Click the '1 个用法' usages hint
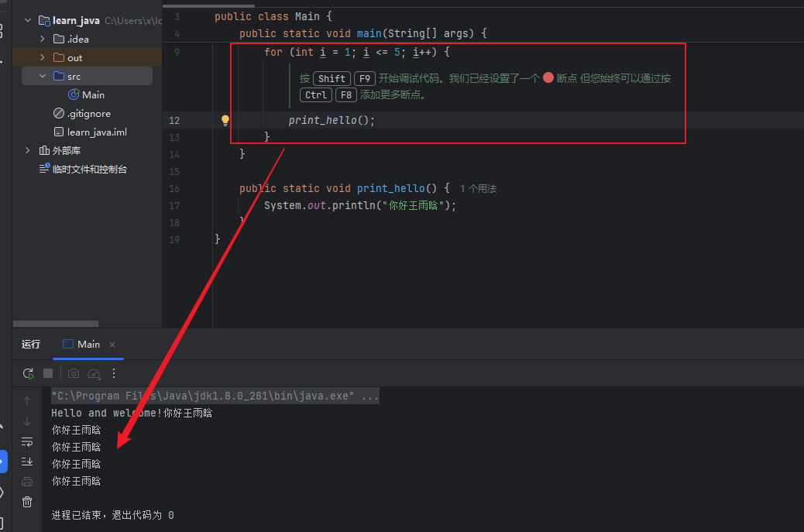 point(478,189)
